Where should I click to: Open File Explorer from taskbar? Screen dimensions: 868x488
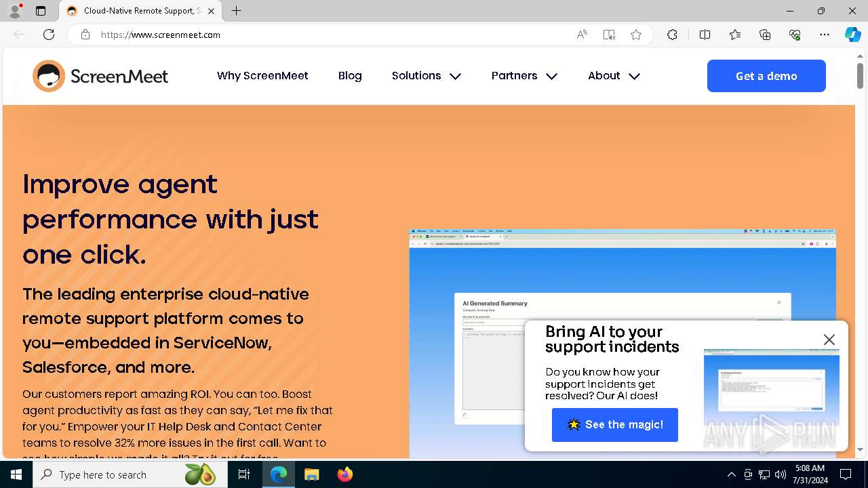click(311, 474)
